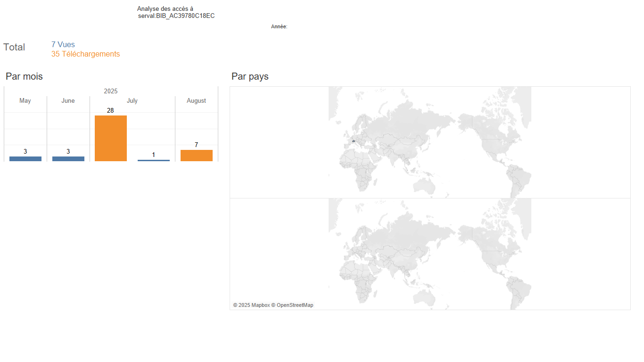Select the July blue bar labeled 1
644x362 pixels.
154,160
